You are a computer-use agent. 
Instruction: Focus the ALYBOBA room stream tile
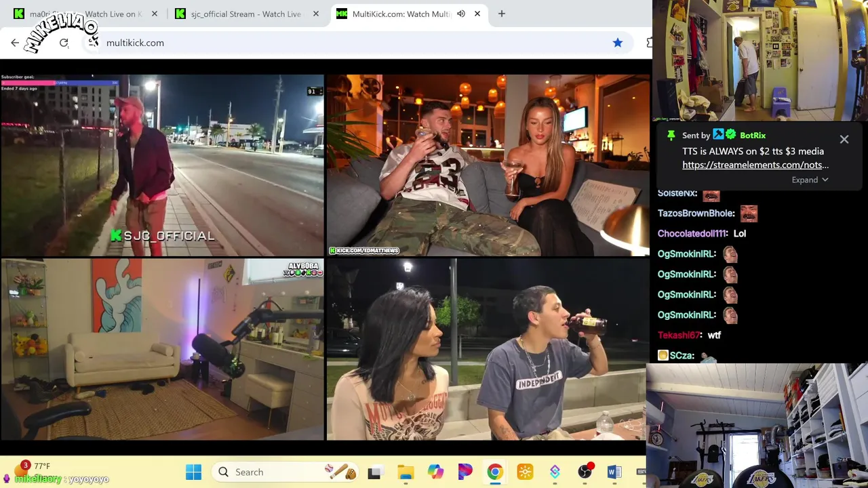[163, 349]
